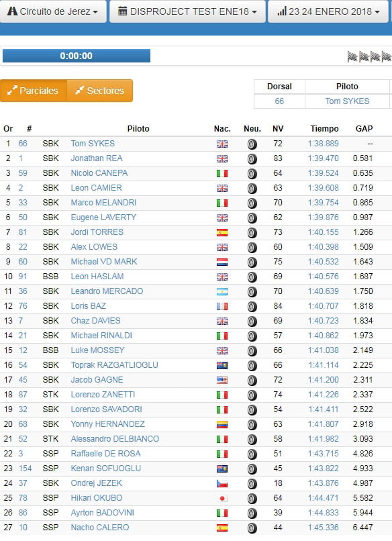Click the checkered flags icon
Image resolution: width=392 pixels, height=541 pixels.
(369, 56)
